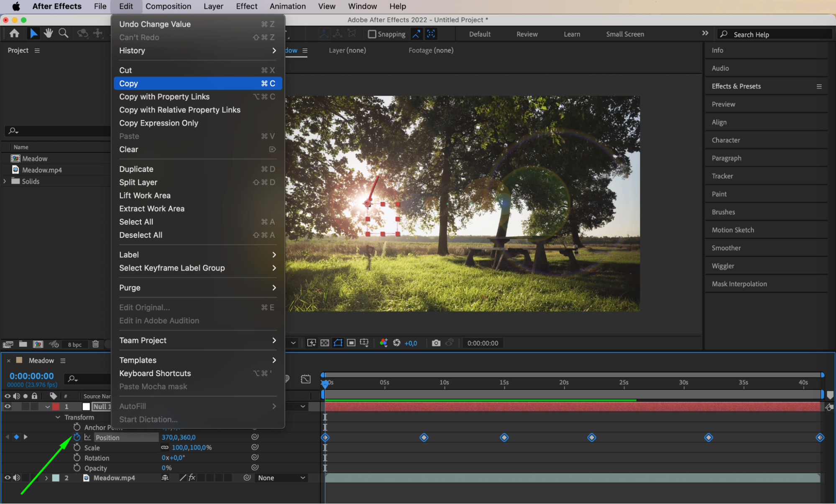Click the Home icon in toolbar

[x=14, y=33]
